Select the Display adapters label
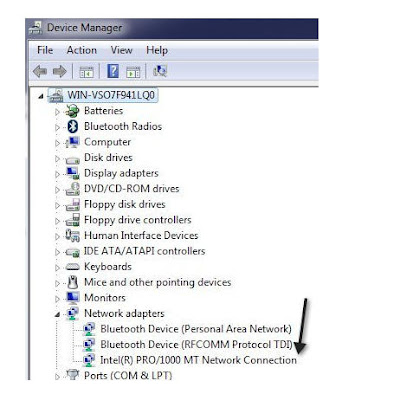 point(121,174)
